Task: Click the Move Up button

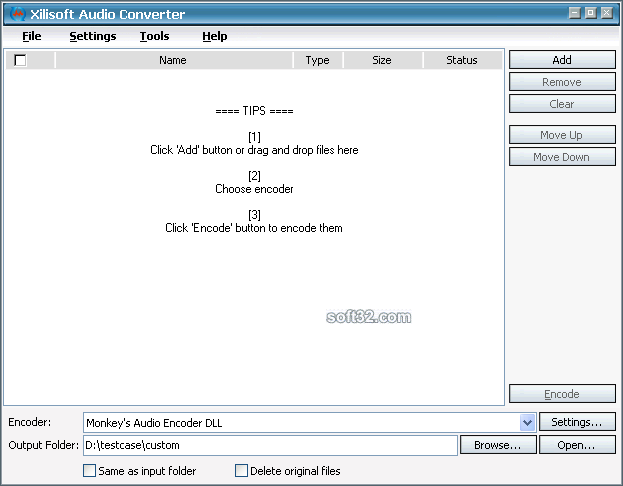Action: (x=562, y=135)
